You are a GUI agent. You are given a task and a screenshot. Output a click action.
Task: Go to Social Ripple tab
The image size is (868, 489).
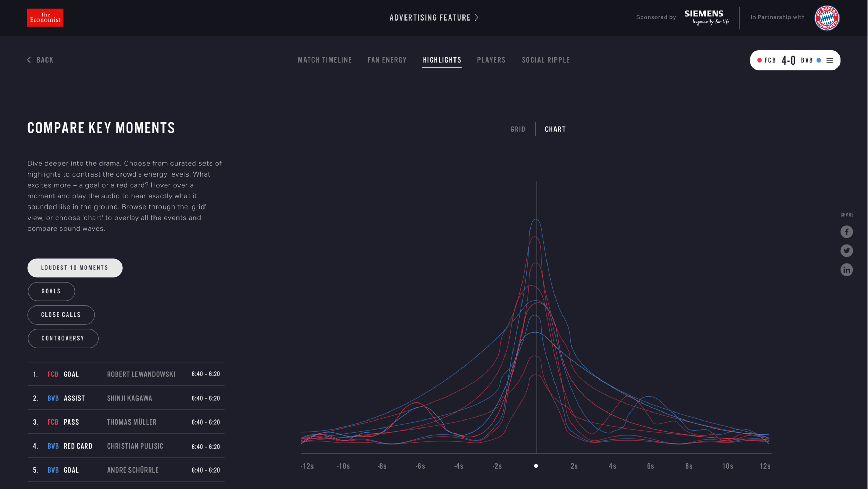click(x=545, y=60)
